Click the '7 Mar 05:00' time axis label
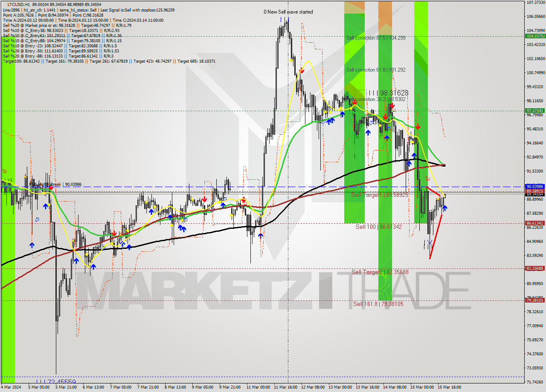 click(121, 387)
